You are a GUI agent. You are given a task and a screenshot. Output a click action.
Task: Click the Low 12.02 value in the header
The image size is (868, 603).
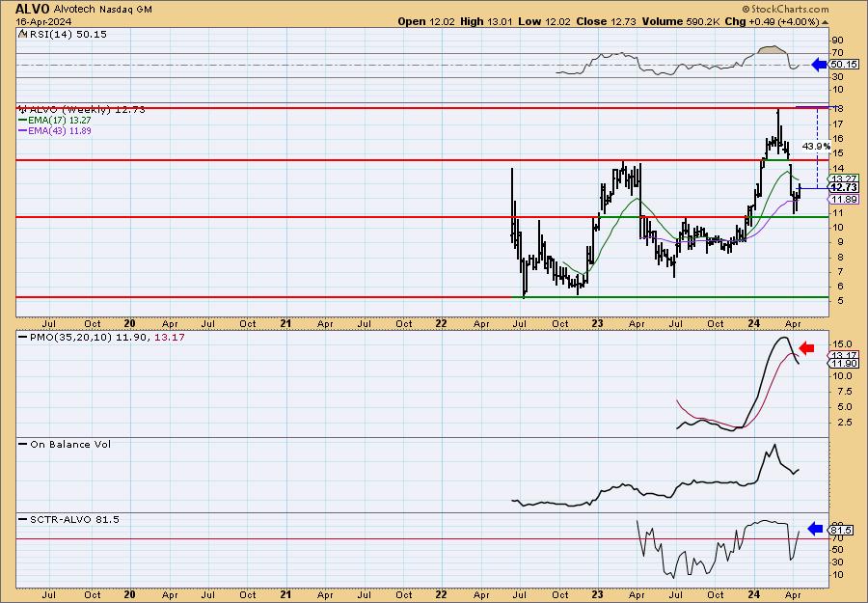click(545, 21)
